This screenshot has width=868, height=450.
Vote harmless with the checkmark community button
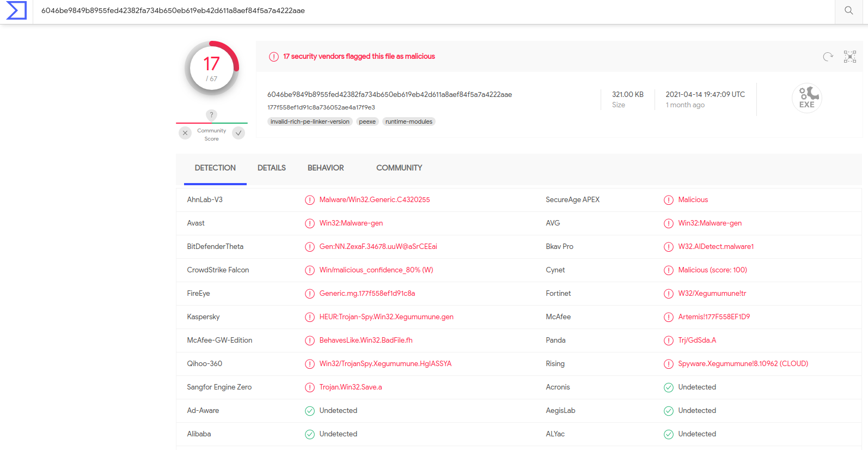(x=239, y=133)
